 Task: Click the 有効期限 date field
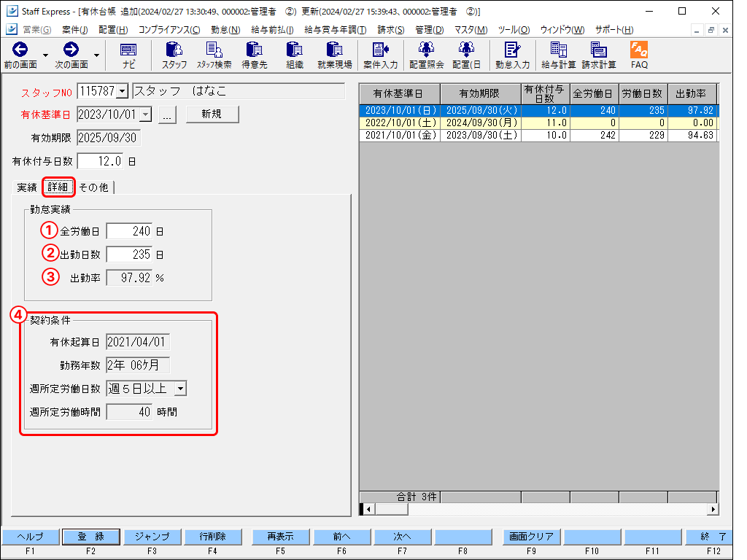pyautogui.click(x=109, y=138)
